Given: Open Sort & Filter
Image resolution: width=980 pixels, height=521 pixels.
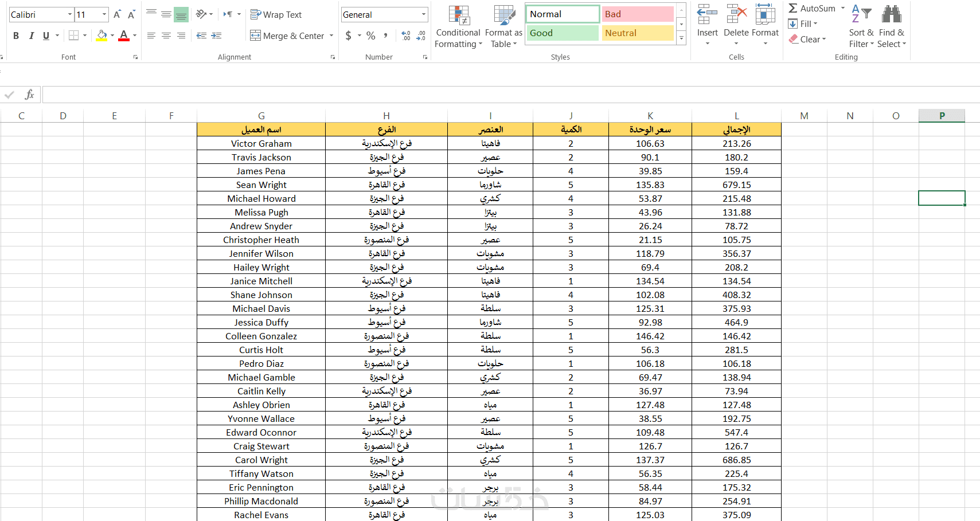Looking at the screenshot, I should pyautogui.click(x=861, y=26).
